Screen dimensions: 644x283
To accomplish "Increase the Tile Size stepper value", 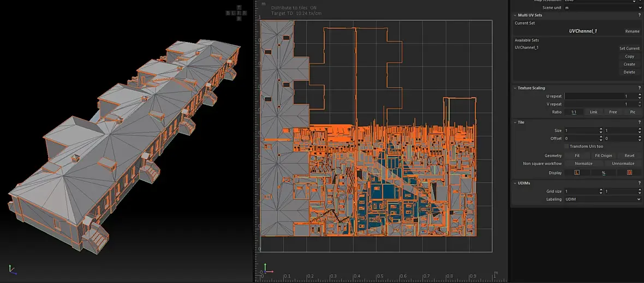I will click(x=601, y=129).
